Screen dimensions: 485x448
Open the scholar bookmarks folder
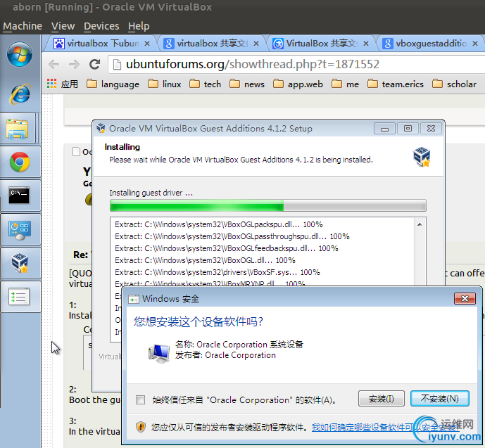click(x=454, y=84)
